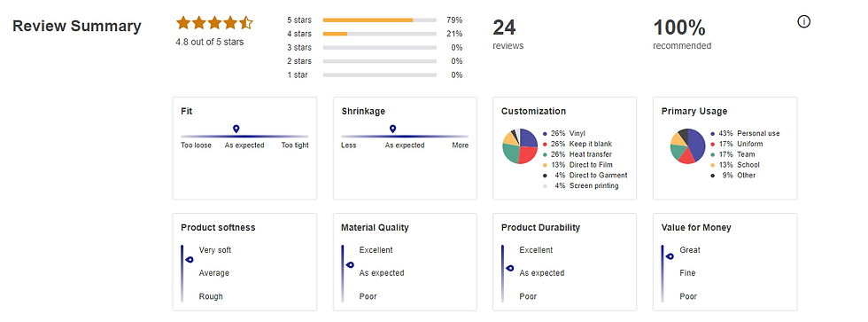This screenshot has width=868, height=322.
Task: Click the 100% recommended text
Action: pos(682,34)
